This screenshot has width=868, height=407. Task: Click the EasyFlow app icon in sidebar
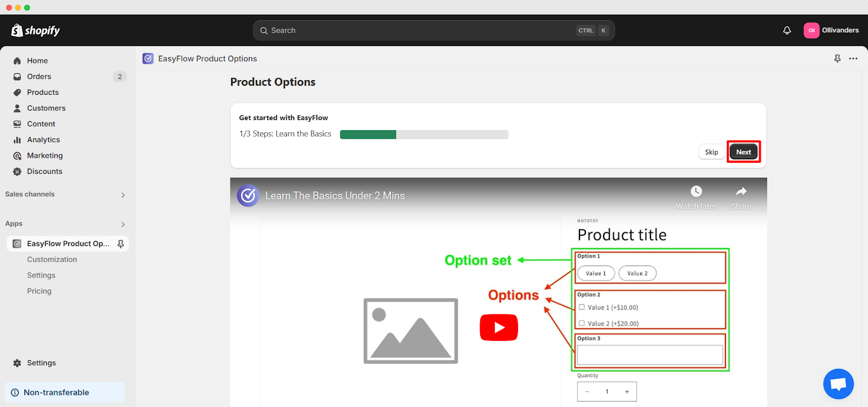[17, 244]
